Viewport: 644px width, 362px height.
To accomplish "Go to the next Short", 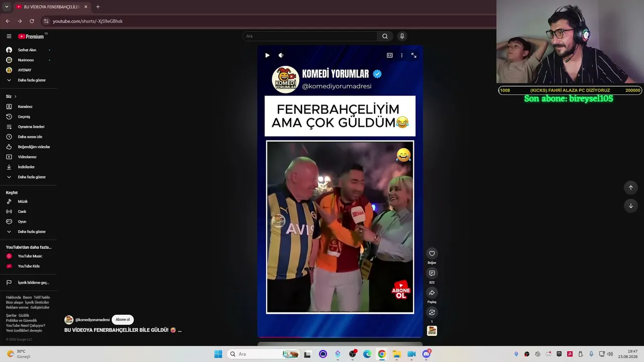I will coord(630,206).
